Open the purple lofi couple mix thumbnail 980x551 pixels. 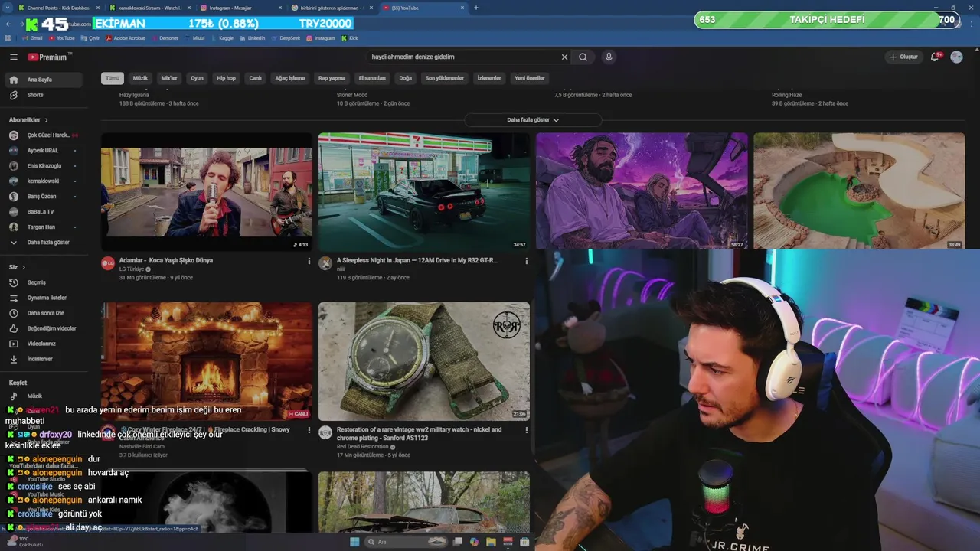pos(642,191)
